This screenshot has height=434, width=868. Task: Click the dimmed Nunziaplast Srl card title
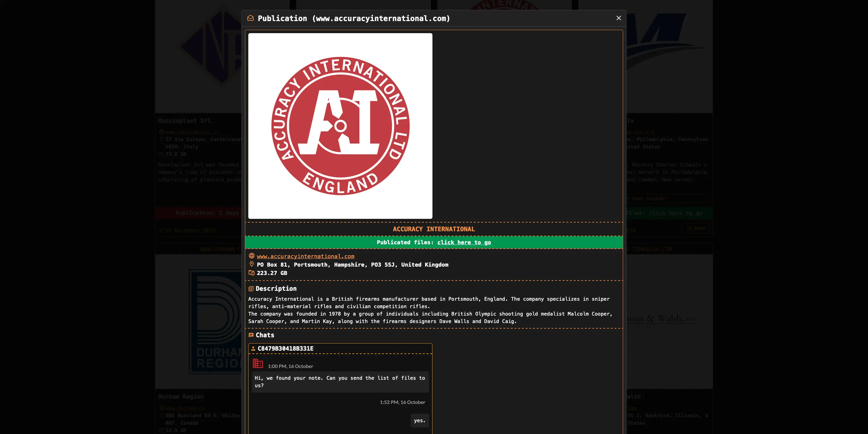184,121
